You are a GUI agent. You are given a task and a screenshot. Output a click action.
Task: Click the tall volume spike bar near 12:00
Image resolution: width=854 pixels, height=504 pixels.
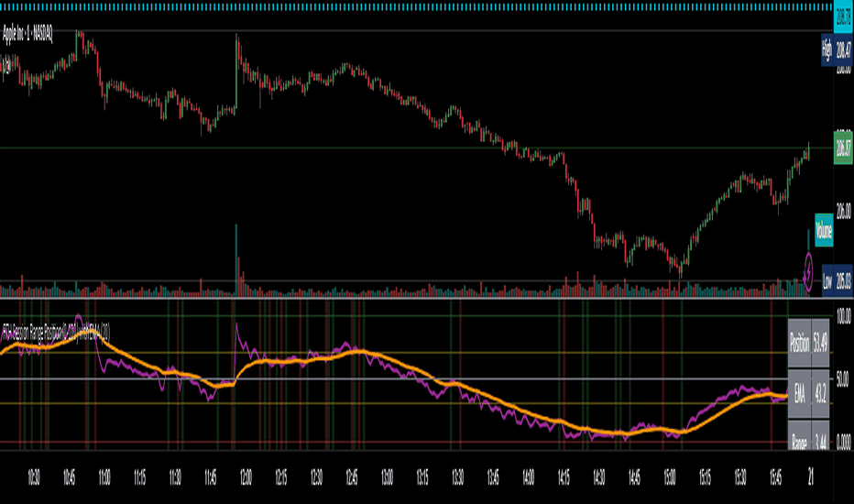(236, 260)
